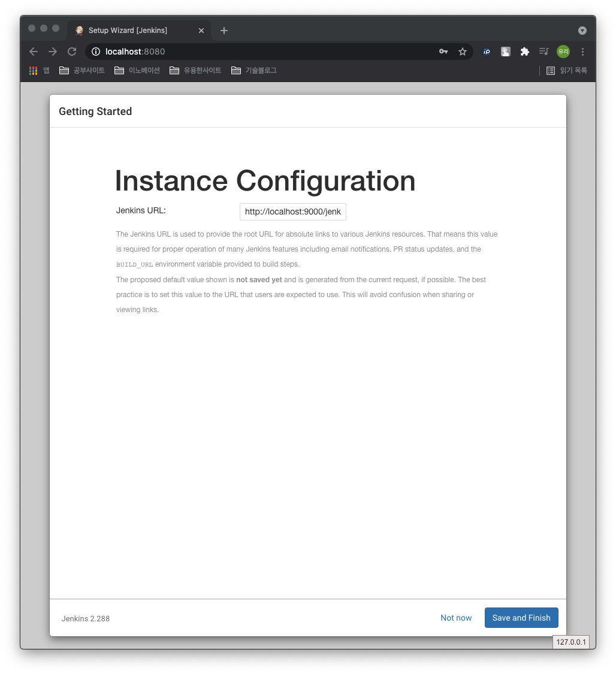Click the Jenkins butler favicon in tab
The height and width of the screenshot is (674, 616).
click(79, 31)
